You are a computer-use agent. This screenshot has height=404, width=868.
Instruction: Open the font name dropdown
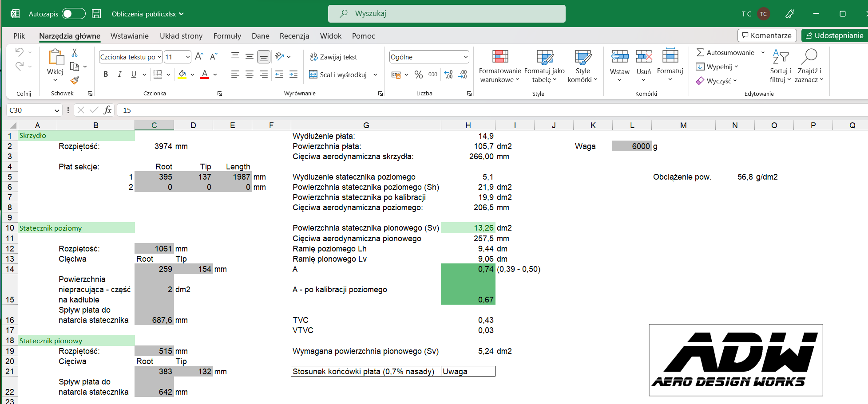(159, 57)
